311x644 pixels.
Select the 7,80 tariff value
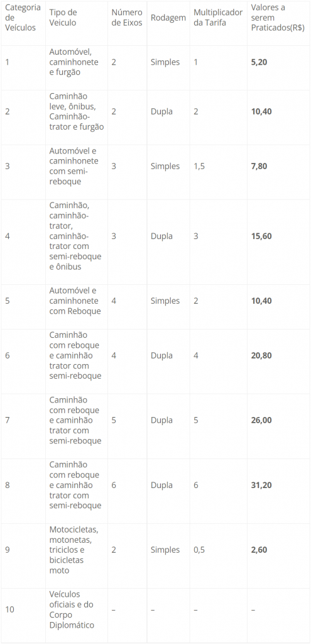tap(259, 166)
